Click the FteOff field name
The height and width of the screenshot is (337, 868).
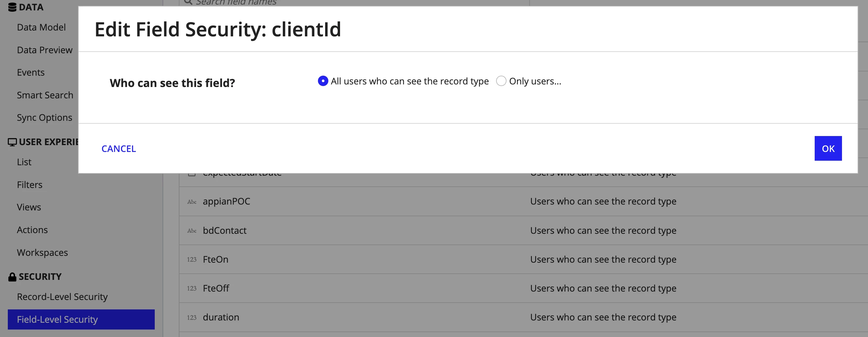point(216,288)
